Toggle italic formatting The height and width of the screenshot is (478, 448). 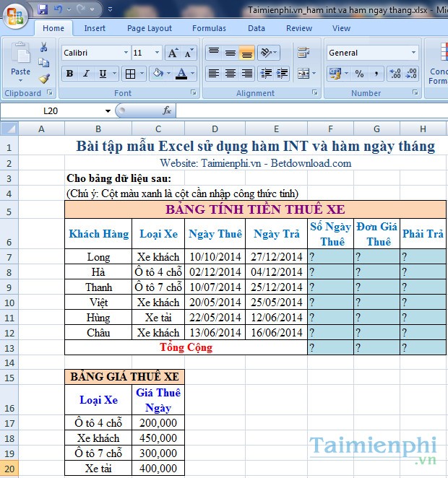(x=86, y=74)
